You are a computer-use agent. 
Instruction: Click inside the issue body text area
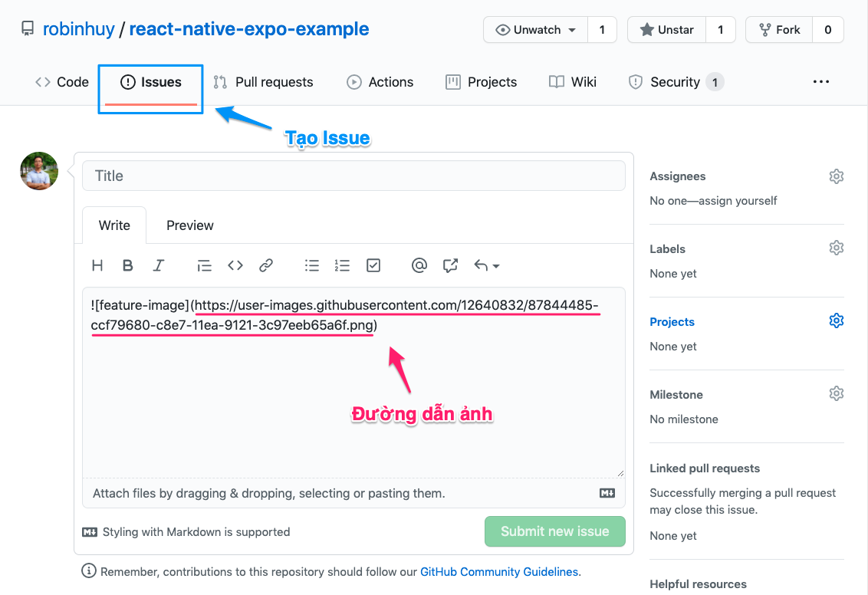[353, 382]
